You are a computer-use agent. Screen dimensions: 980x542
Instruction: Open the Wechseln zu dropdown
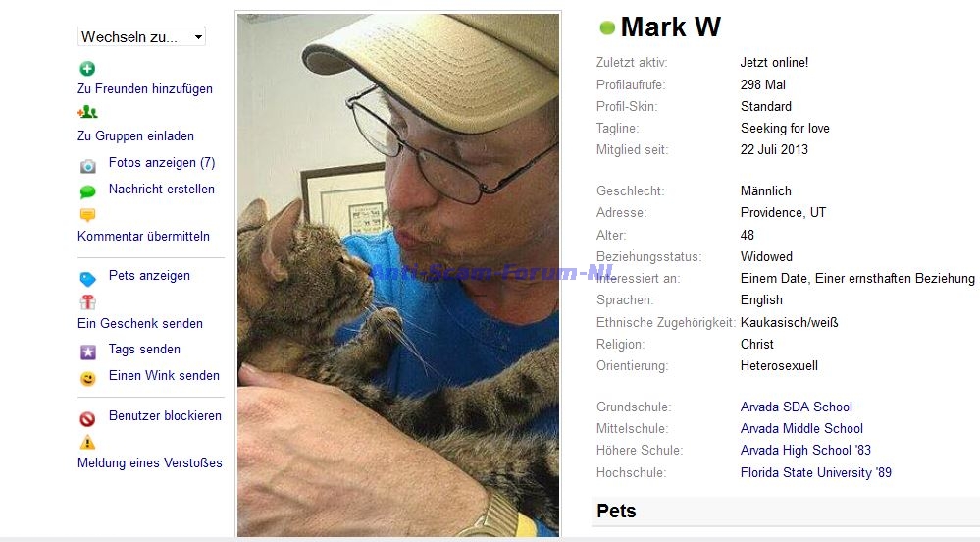click(142, 37)
